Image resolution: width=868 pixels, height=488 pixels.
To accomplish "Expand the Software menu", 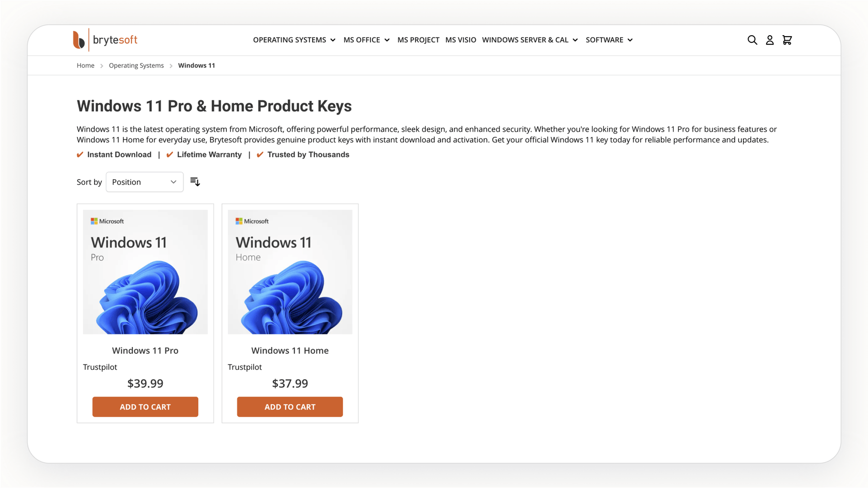I will pyautogui.click(x=609, y=40).
